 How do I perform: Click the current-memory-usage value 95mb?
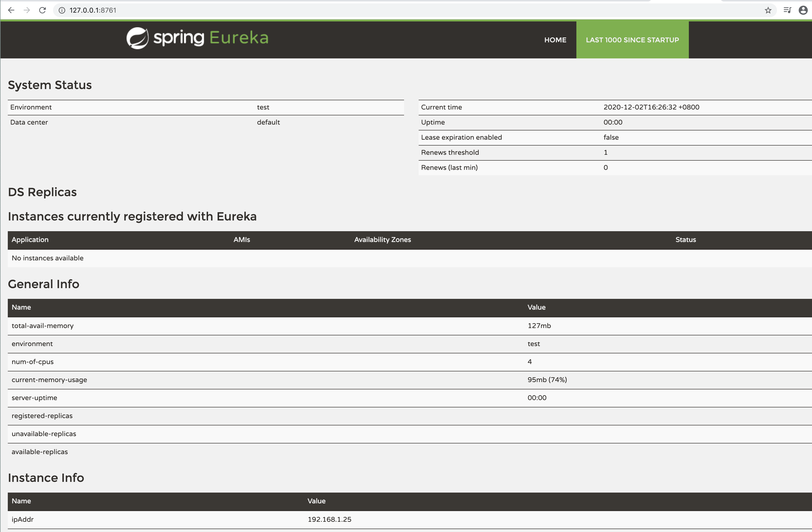(547, 380)
